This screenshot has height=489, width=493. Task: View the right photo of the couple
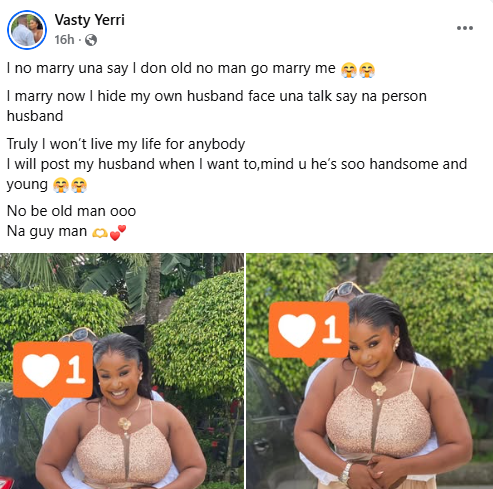[370, 371]
